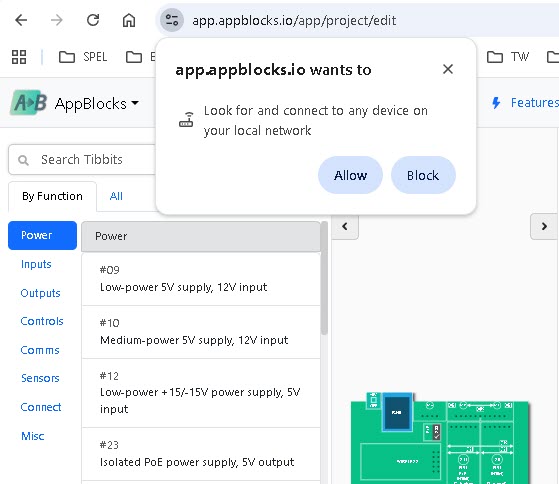Screen dimensions: 559x484
Task: Select Tibbit #12 +15/-15V power supply
Action: coord(201,393)
